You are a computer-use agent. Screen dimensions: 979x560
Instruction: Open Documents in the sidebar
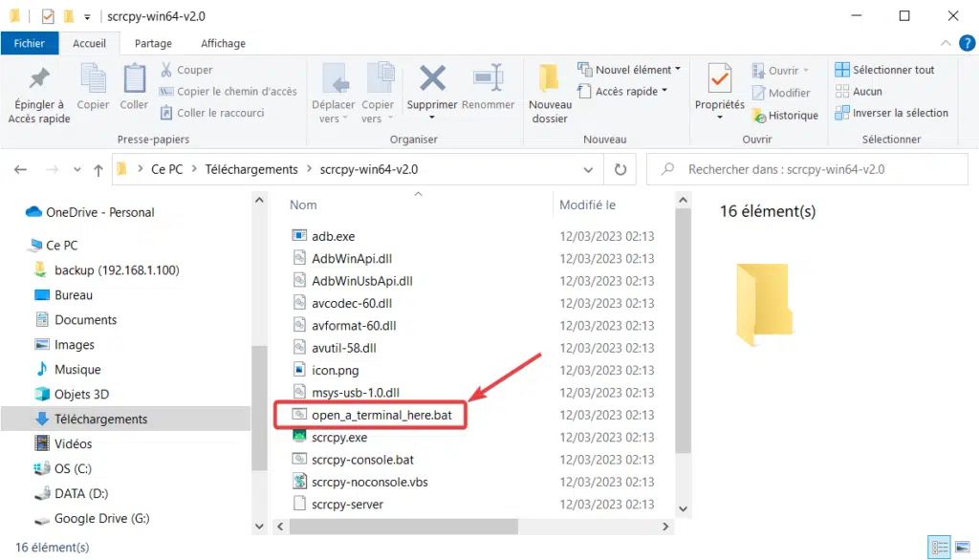pyautogui.click(x=76, y=319)
